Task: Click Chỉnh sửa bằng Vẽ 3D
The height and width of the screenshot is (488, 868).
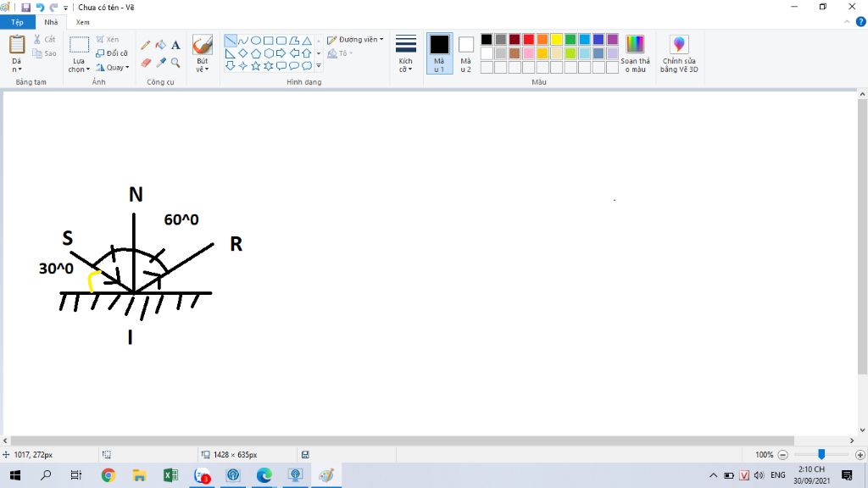Action: (679, 53)
